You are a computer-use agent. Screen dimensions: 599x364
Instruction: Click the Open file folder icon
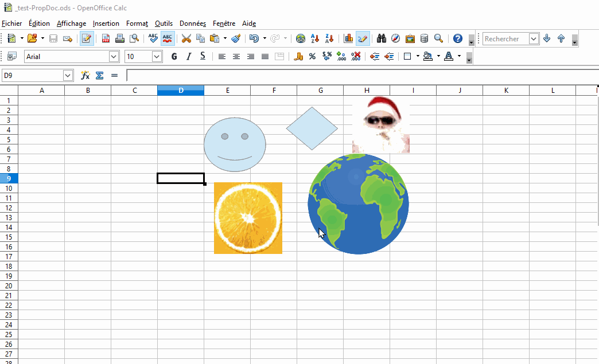32,38
